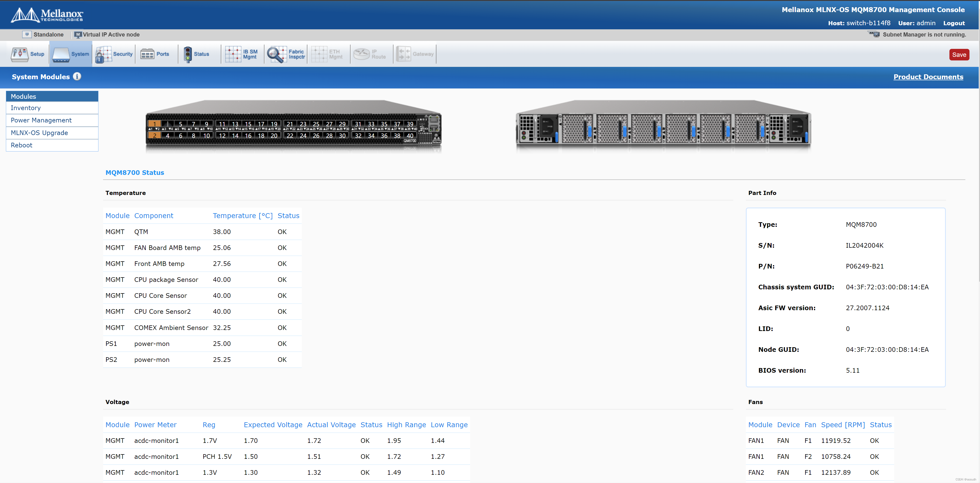The width and height of the screenshot is (980, 483).
Task: Click the Virtual IP Active node icon
Action: [x=78, y=35]
